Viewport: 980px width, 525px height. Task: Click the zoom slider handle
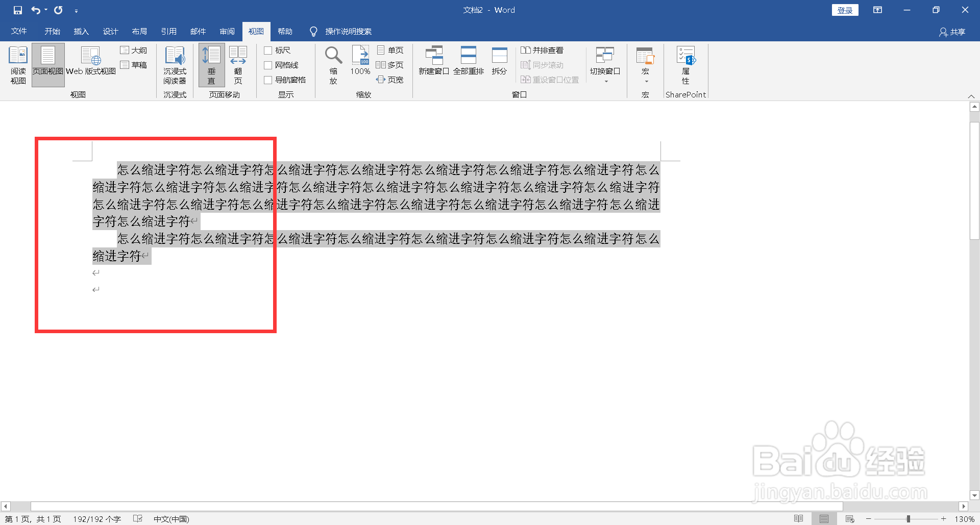click(x=909, y=519)
